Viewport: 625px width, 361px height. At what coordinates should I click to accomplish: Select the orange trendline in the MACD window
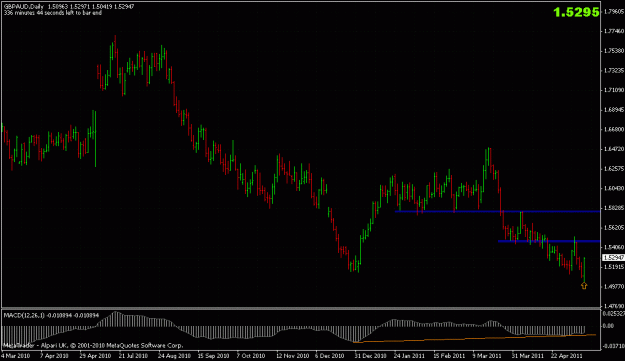(x=474, y=338)
